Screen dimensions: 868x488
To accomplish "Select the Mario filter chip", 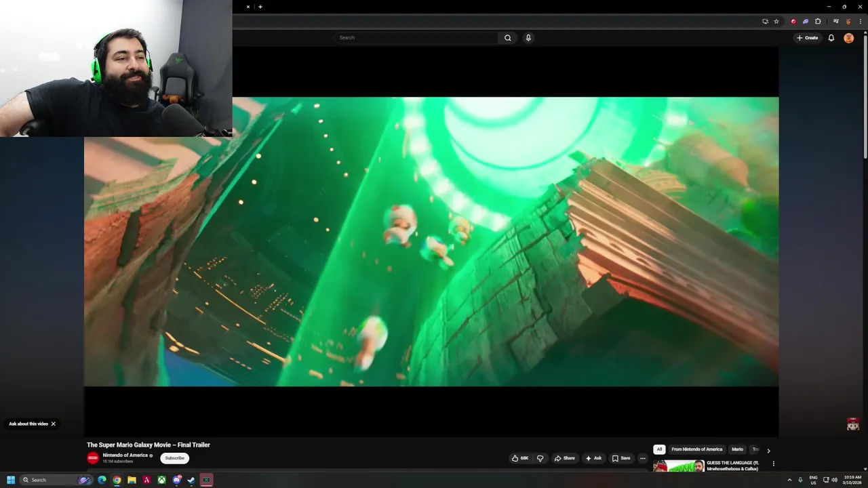I will coord(737,449).
